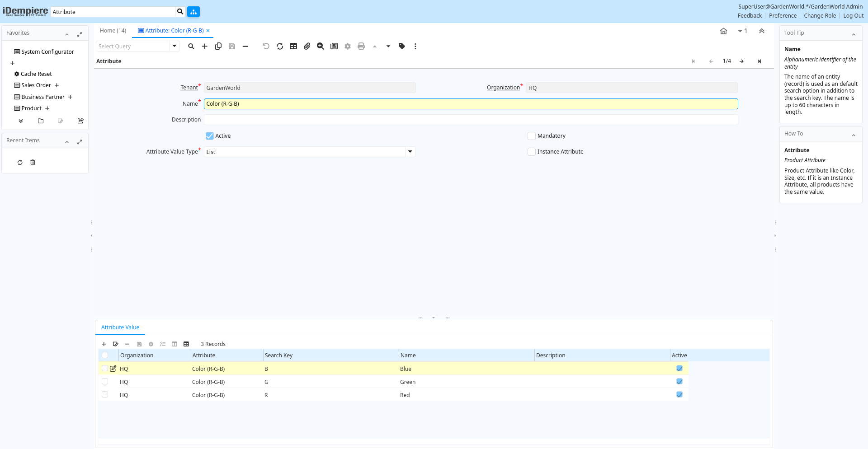Screen dimensions: 868x449
Task: Expand the Select Query dropdown
Action: click(175, 46)
